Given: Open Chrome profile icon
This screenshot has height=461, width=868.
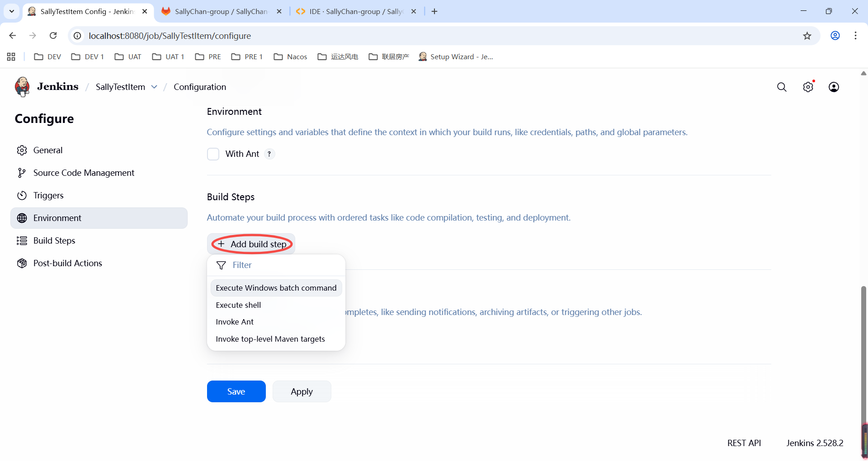Looking at the screenshot, I should tap(835, 36).
